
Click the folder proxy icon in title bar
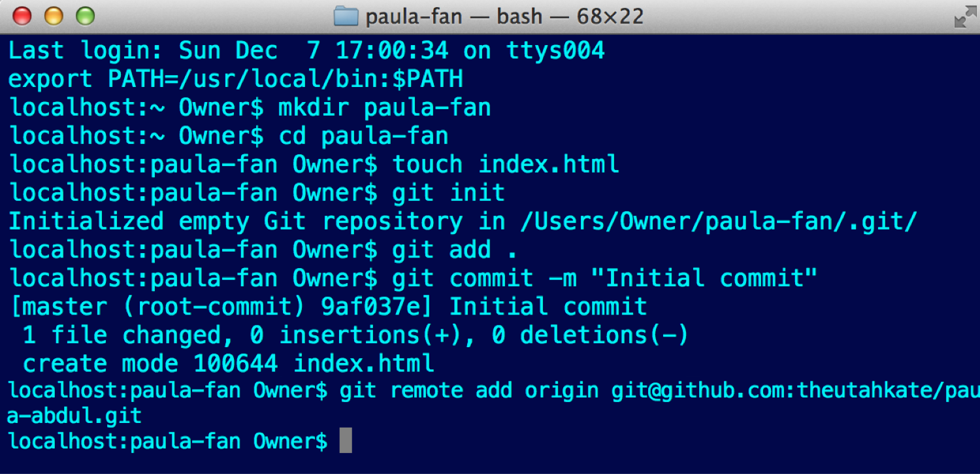click(x=346, y=16)
